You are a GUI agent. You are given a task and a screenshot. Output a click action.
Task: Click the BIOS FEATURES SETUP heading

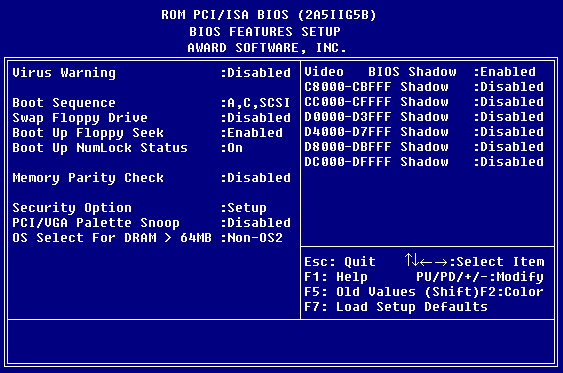(265, 32)
